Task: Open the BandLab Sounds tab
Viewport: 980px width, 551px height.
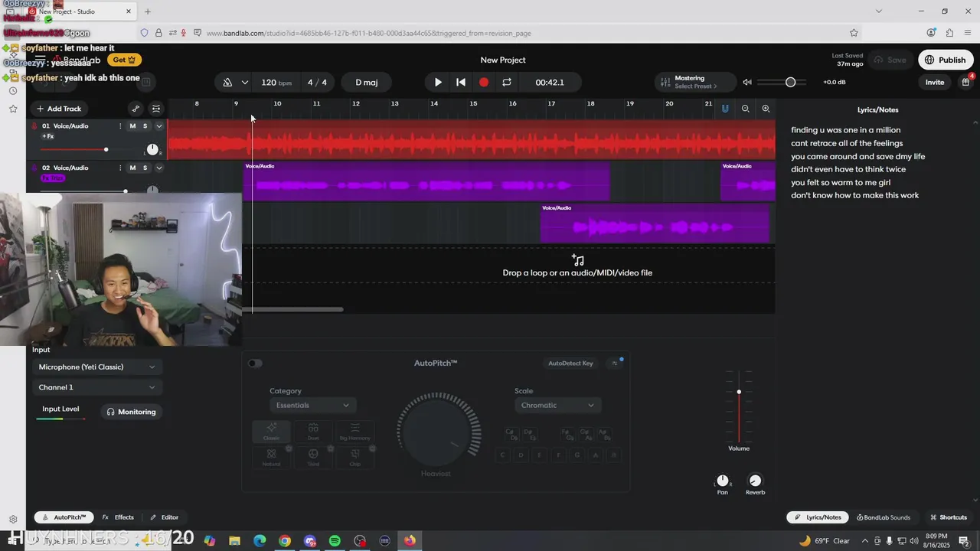Action: point(884,517)
